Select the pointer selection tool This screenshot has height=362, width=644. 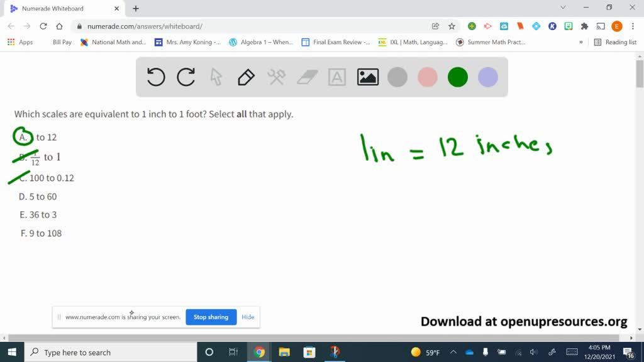[x=216, y=77]
